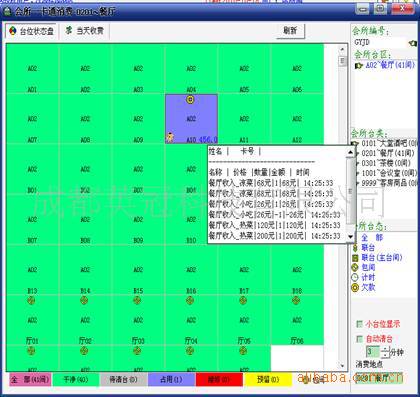This screenshot has width=420, height=397.
Task: Click the private room icon on table A10
Action: 190,99
